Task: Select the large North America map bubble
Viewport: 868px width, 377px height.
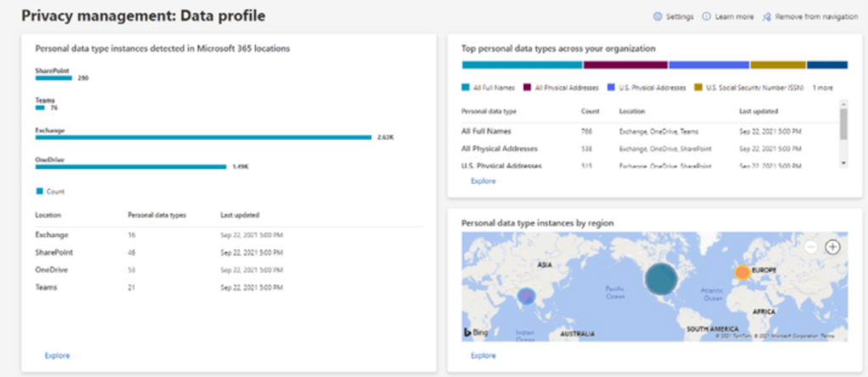Action: 663,279
